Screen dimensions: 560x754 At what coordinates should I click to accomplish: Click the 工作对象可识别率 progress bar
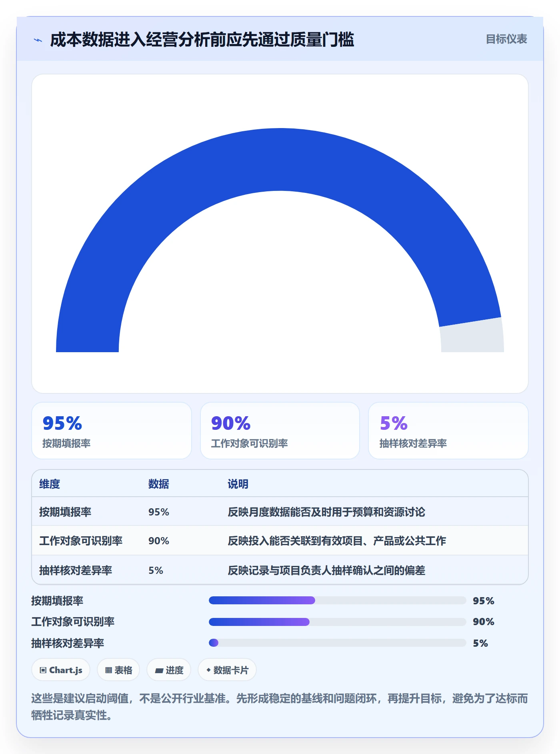338,622
